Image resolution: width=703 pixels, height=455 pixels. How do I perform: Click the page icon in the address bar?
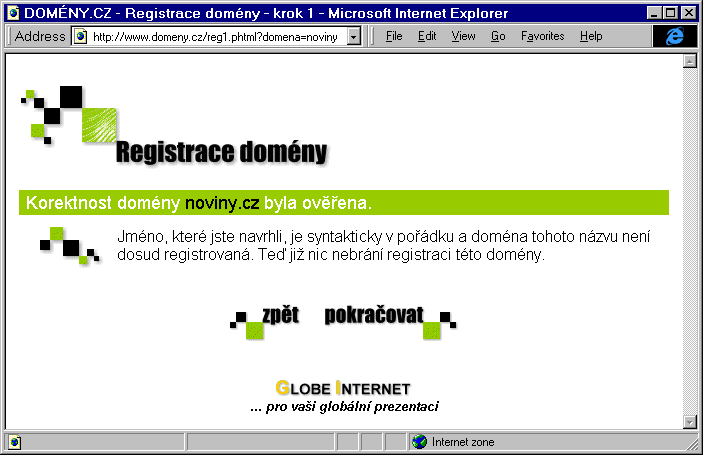point(80,36)
